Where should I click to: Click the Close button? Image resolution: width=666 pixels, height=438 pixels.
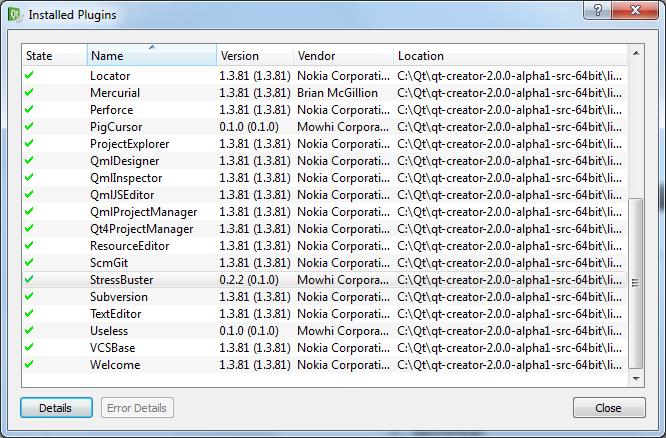coord(609,408)
